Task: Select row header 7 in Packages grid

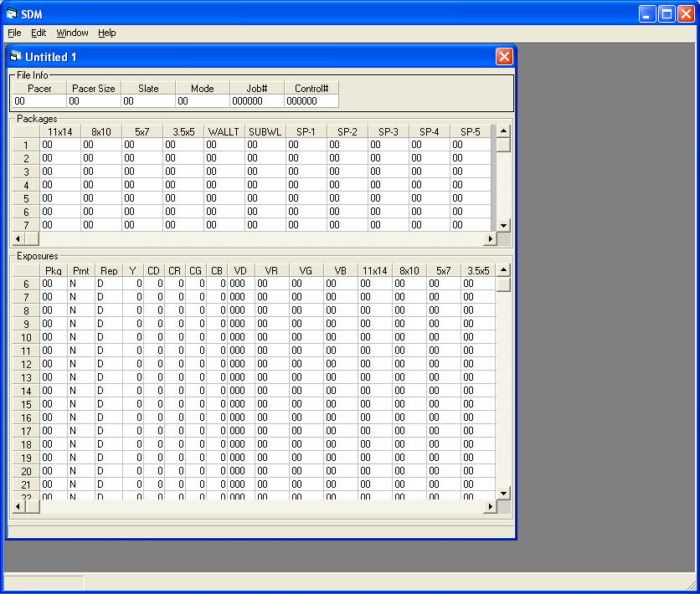Action: (26, 225)
